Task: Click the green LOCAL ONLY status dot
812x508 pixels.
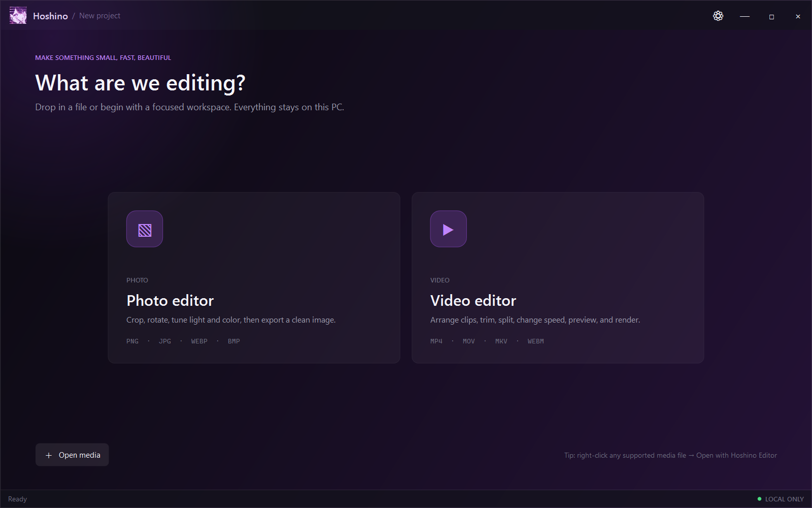Action: click(x=759, y=499)
